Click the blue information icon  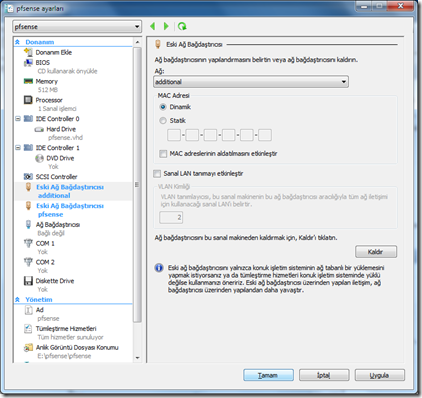point(159,268)
